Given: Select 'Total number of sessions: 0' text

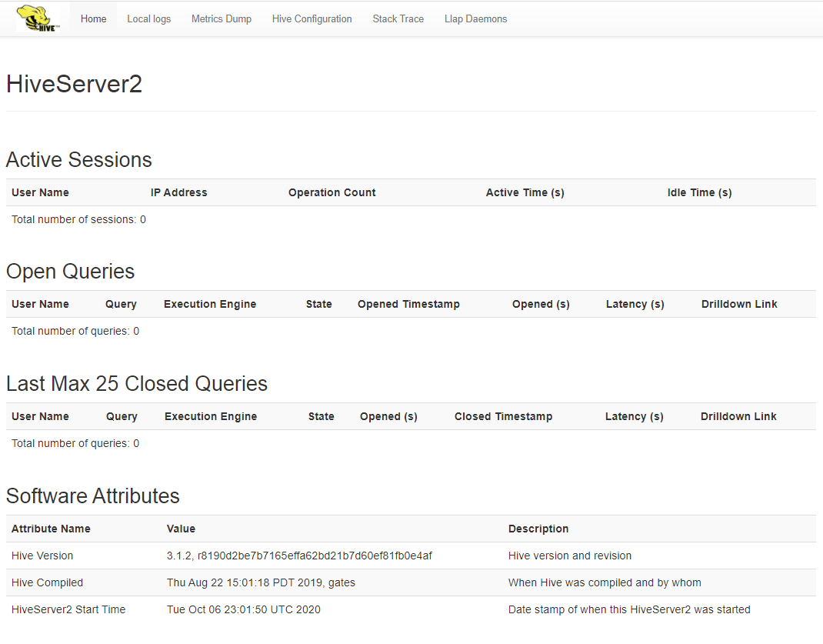Looking at the screenshot, I should pos(78,219).
